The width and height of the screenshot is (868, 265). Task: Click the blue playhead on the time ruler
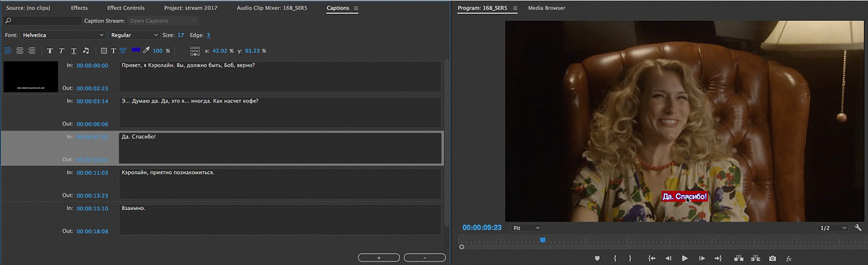(x=542, y=240)
